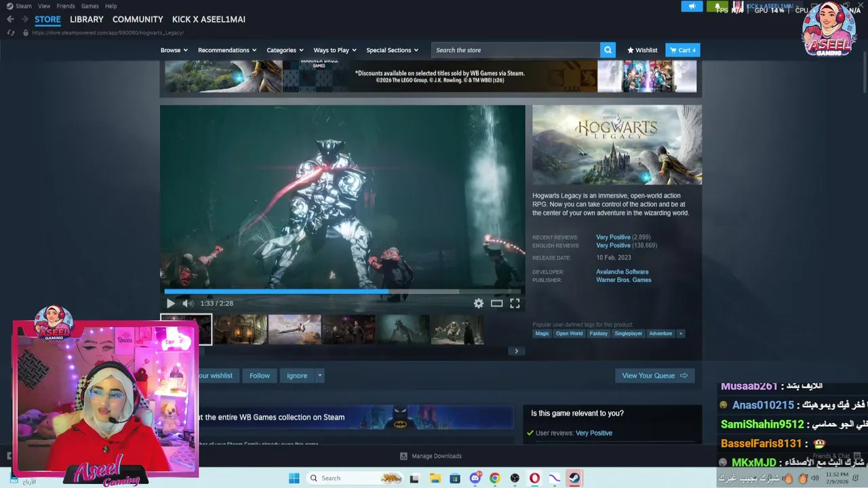The height and width of the screenshot is (488, 868).
Task: Click the Follow button
Action: [x=260, y=375]
